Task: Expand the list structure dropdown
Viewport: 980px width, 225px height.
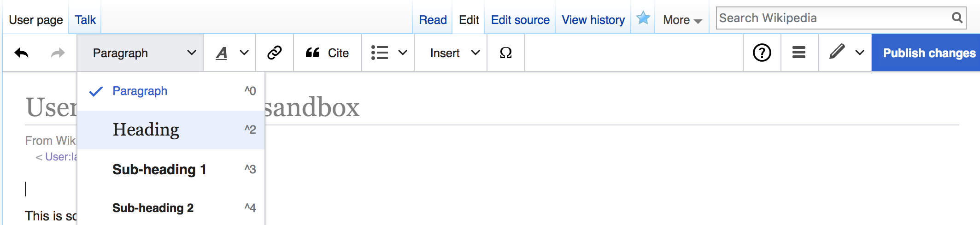Action: coord(388,53)
